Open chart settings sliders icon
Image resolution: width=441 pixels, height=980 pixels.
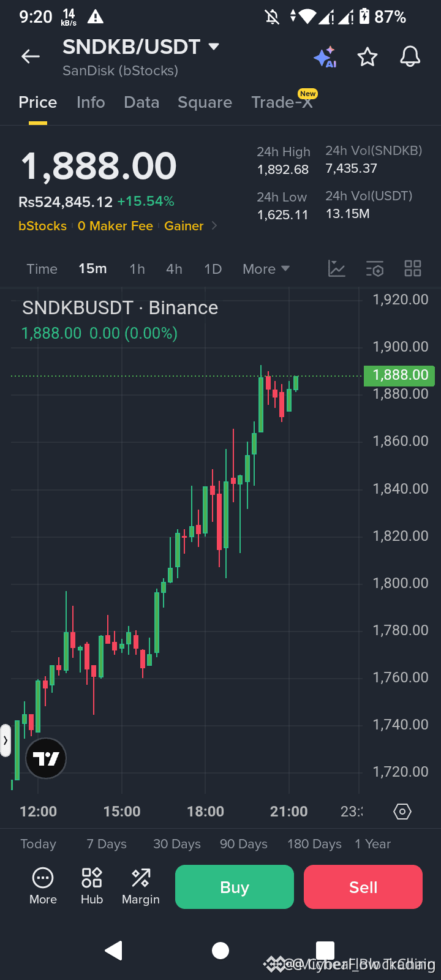click(375, 268)
